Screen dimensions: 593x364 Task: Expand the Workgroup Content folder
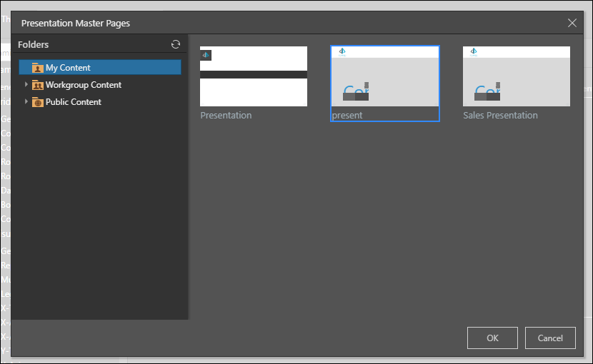26,85
